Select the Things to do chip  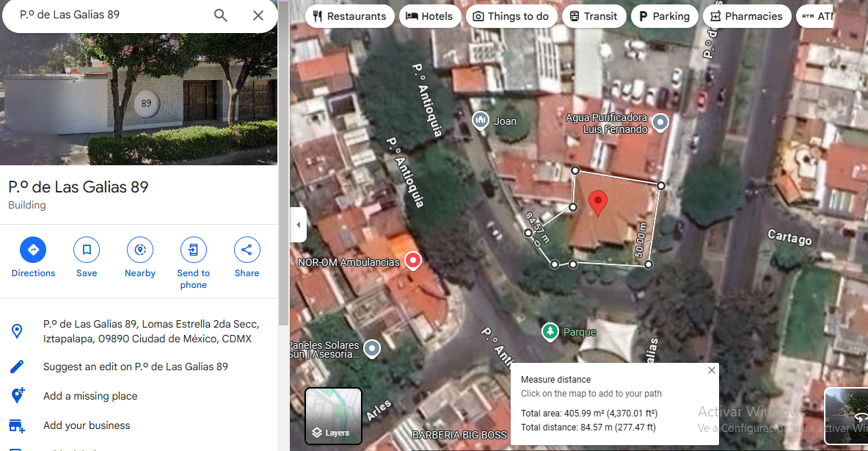(x=511, y=16)
